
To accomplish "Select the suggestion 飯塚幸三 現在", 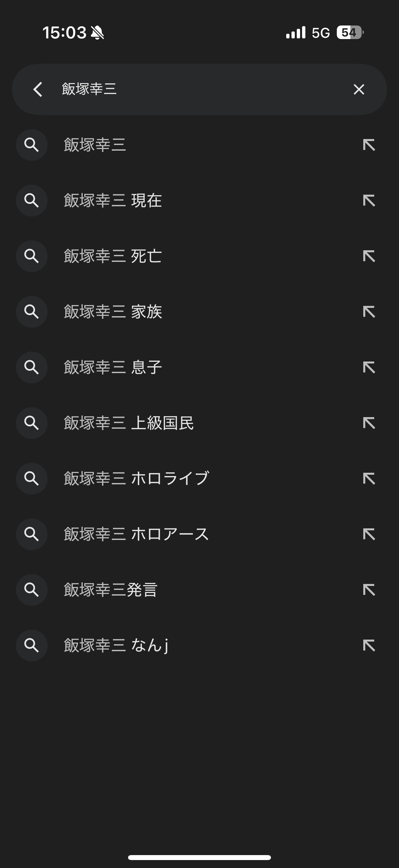I will click(113, 201).
